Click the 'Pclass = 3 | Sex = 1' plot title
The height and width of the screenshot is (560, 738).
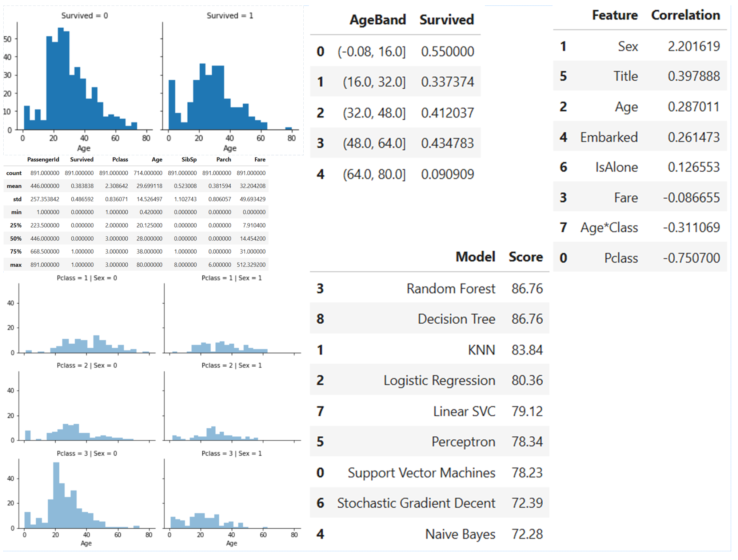[x=232, y=453]
